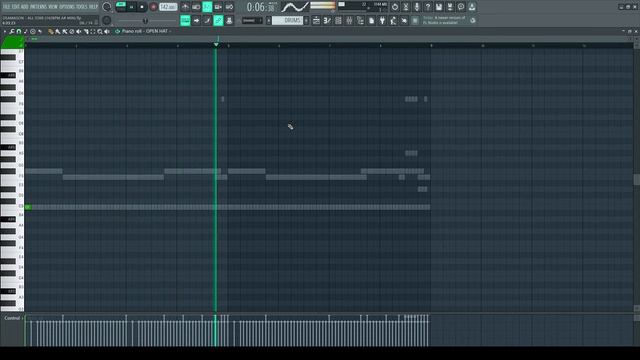Image resolution: width=640 pixels, height=360 pixels.
Task: Select the Delete tool
Action: 71,31
